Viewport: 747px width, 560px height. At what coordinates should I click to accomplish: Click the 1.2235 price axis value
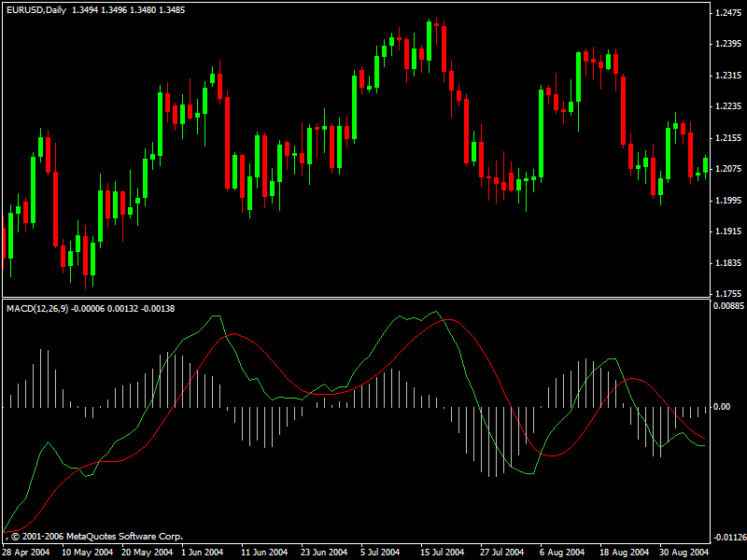click(x=728, y=106)
